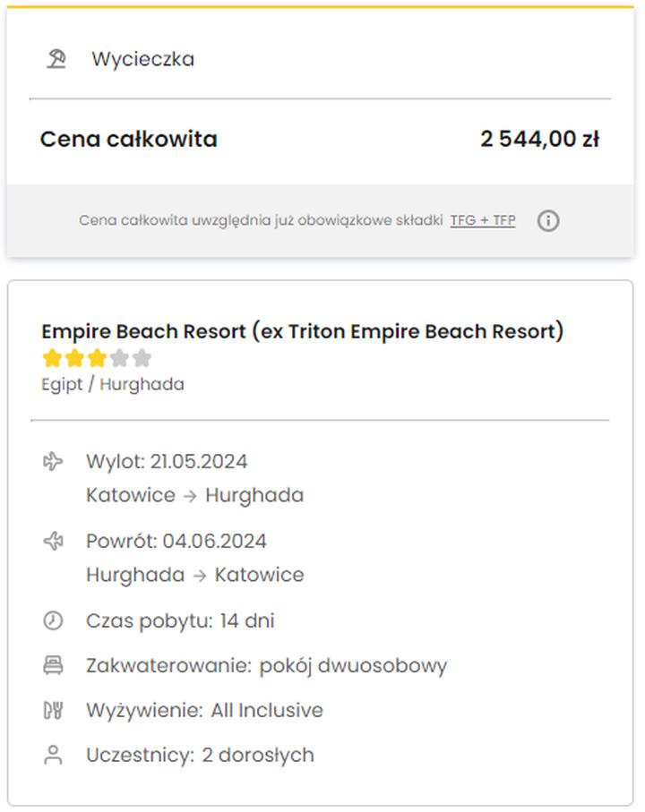
Task: Click the total price 2 544,00 zł
Action: [x=537, y=140]
